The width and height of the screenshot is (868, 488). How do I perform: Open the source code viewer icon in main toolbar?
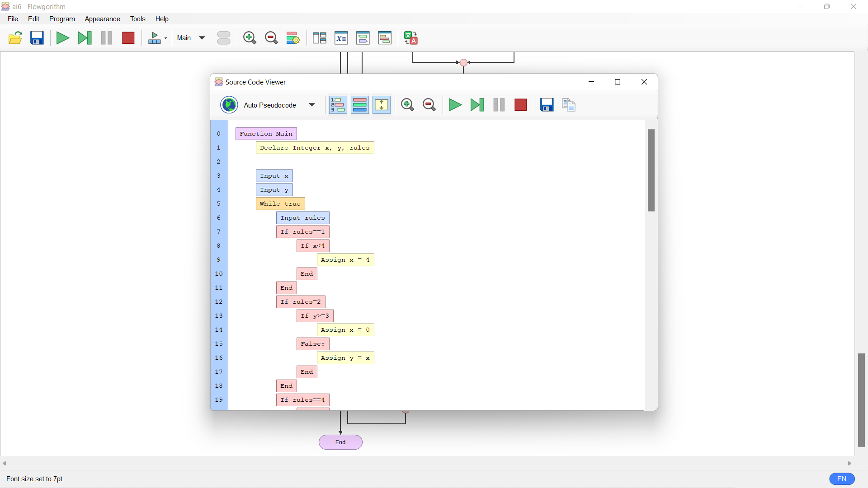(385, 38)
